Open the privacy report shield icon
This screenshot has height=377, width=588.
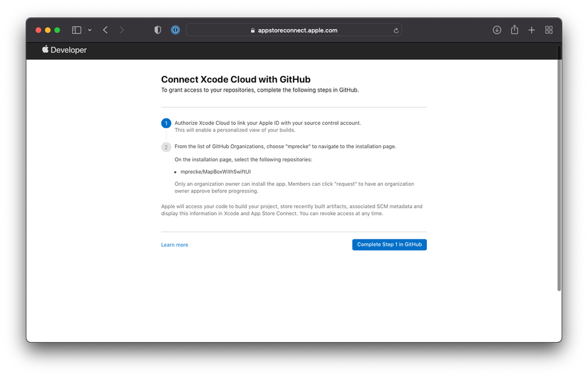click(158, 30)
